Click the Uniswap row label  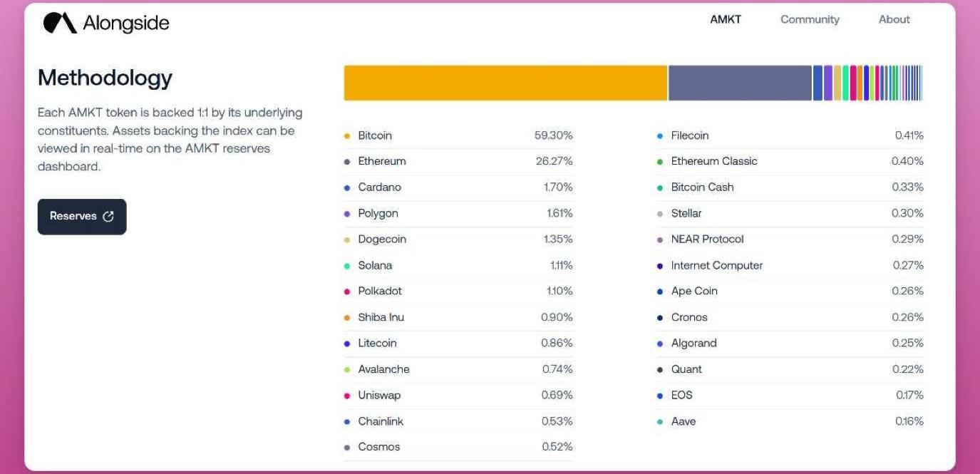pyautogui.click(x=379, y=396)
